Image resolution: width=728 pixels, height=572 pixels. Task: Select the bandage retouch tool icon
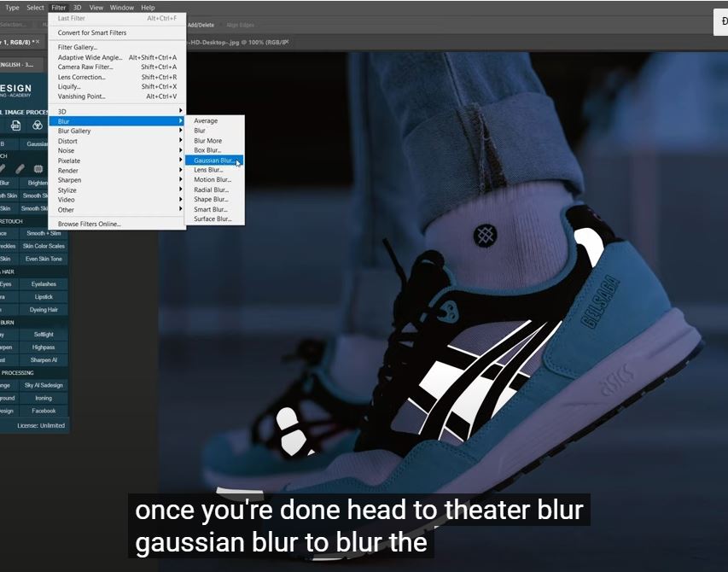point(20,169)
